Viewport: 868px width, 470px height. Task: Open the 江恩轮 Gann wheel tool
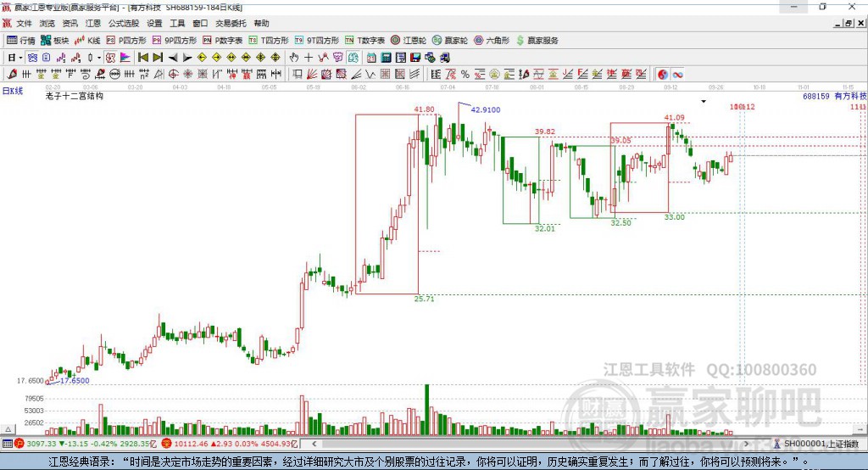click(409, 41)
